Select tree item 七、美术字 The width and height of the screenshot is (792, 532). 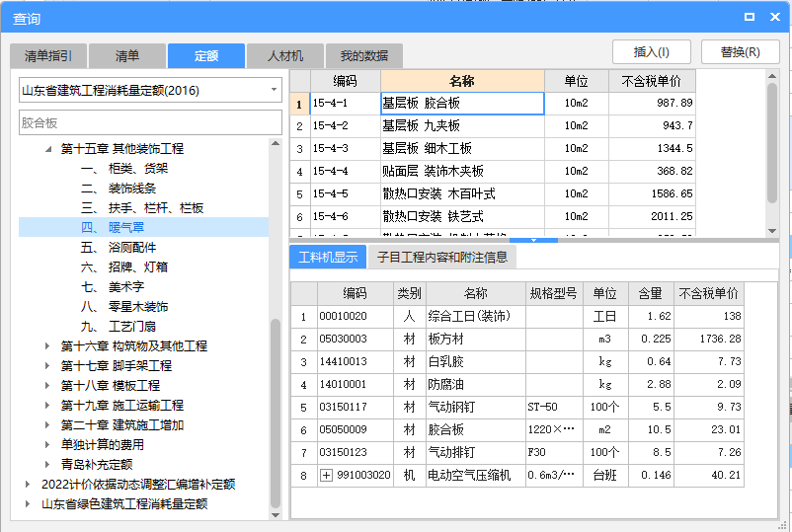coord(113,286)
